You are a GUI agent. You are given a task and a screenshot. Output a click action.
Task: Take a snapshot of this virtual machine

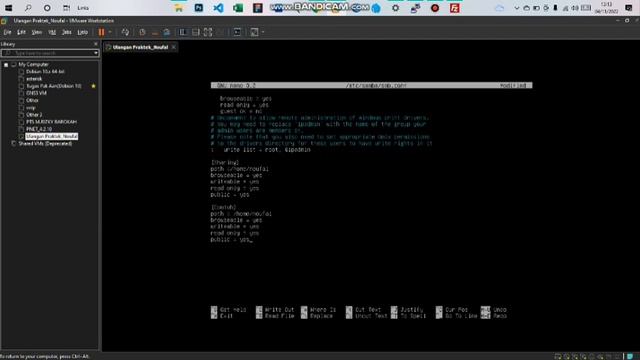coord(142,32)
